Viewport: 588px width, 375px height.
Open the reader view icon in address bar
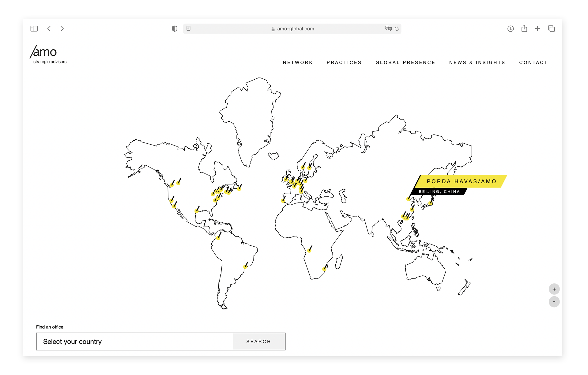(x=189, y=28)
